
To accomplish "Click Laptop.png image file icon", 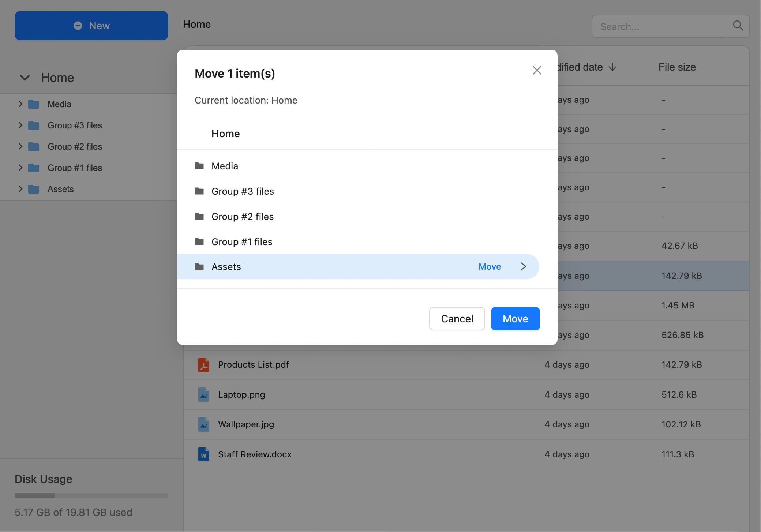I will (204, 395).
